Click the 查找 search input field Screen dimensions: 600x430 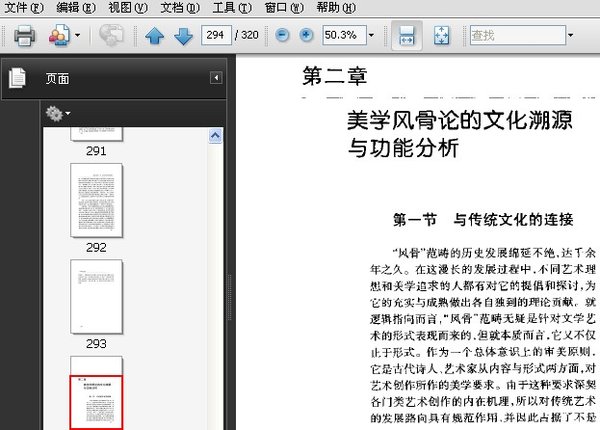516,36
